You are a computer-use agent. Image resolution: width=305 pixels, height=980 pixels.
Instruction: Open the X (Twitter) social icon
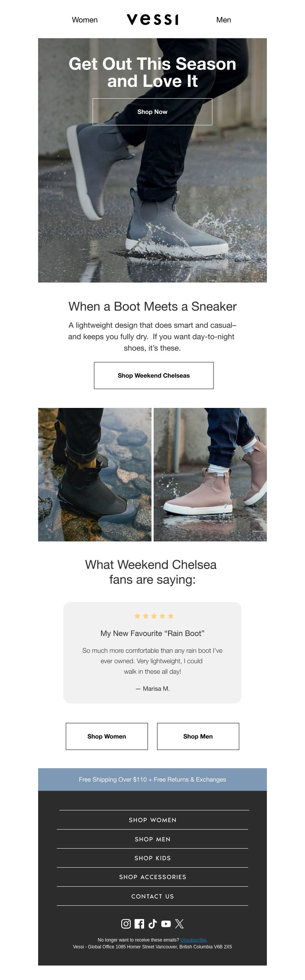click(x=179, y=923)
